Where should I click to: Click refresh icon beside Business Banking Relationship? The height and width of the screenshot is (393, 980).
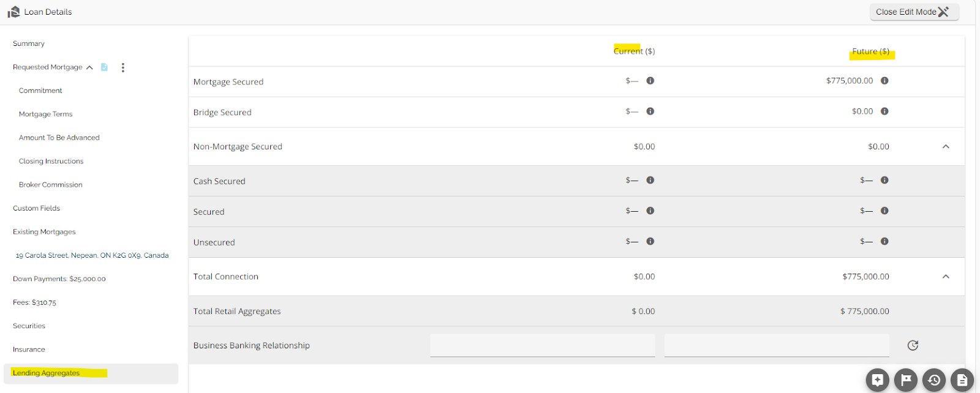pyautogui.click(x=913, y=345)
